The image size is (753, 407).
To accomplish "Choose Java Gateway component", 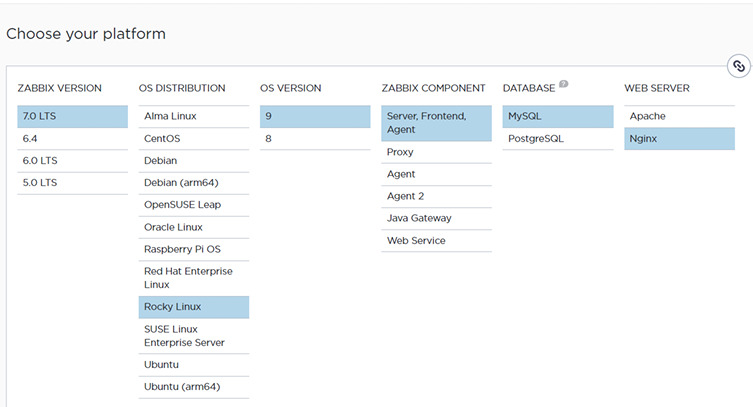I will (437, 218).
